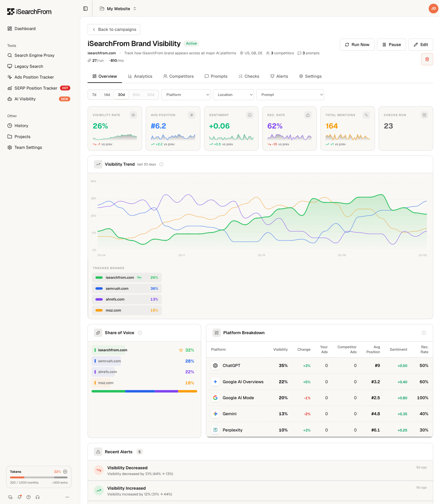Open Team Settings in sidebar
The width and height of the screenshot is (439, 504).
(x=39, y=148)
